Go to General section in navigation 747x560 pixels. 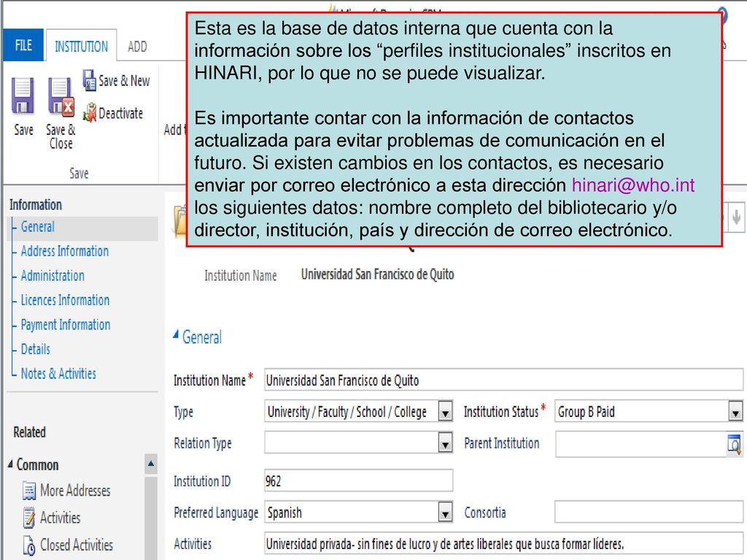click(x=38, y=227)
